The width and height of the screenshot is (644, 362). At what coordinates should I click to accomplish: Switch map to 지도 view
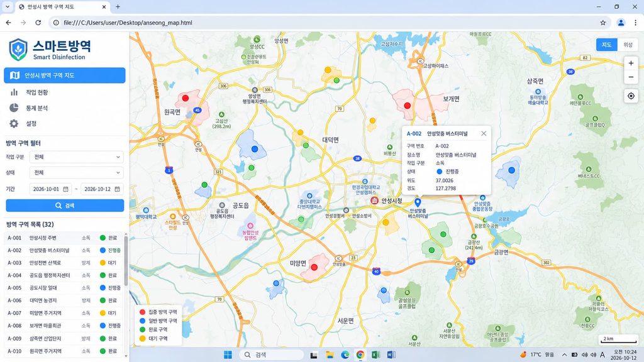coord(607,45)
